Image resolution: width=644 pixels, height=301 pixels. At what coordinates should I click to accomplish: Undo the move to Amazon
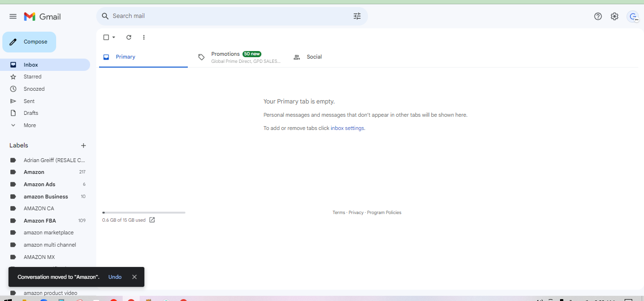point(115,277)
